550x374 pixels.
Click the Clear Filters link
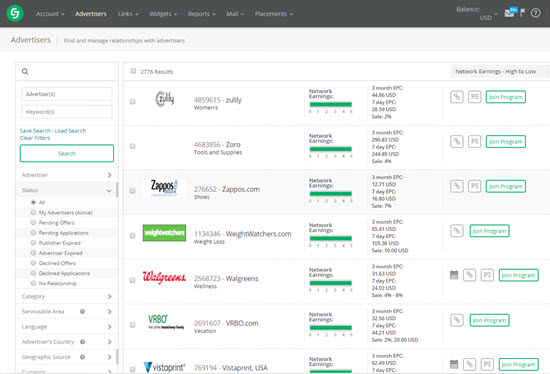[35, 138]
